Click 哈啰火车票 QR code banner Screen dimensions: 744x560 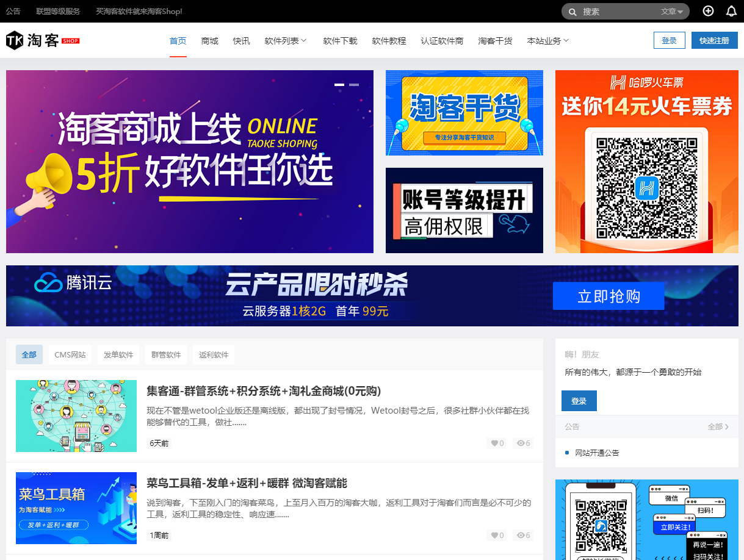point(646,162)
